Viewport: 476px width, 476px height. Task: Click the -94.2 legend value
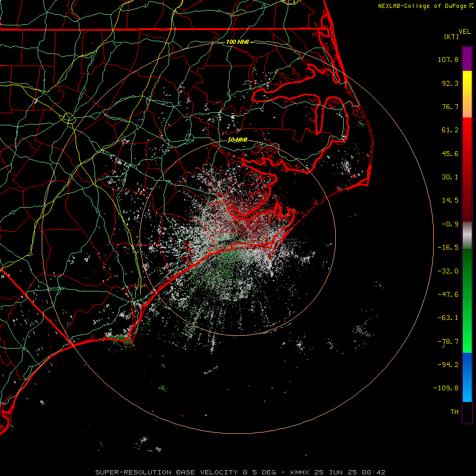[x=448, y=365]
